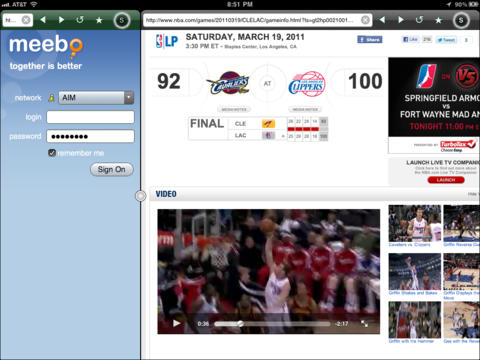This screenshot has height=360, width=480.
Task: Toggle the remember me checkbox
Action: point(52,153)
